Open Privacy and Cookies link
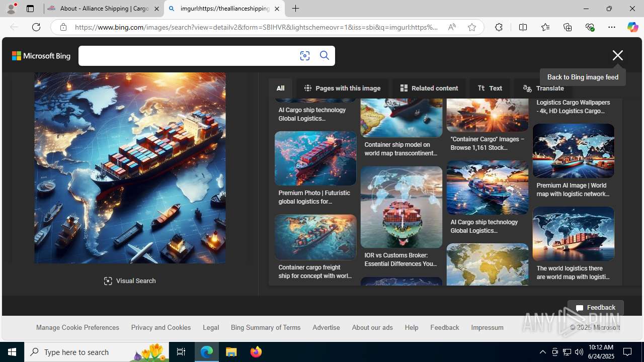 tap(161, 327)
